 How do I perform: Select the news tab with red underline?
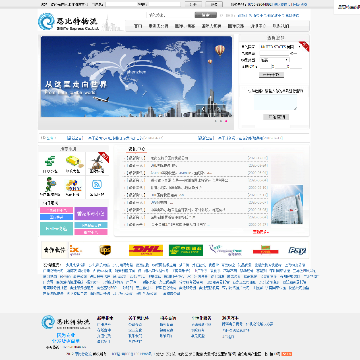[x=136, y=149]
